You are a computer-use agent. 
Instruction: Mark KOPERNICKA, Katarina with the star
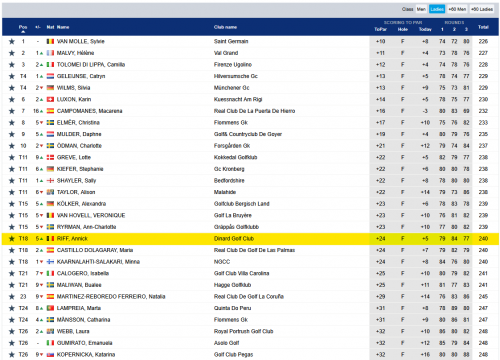pos(12,355)
